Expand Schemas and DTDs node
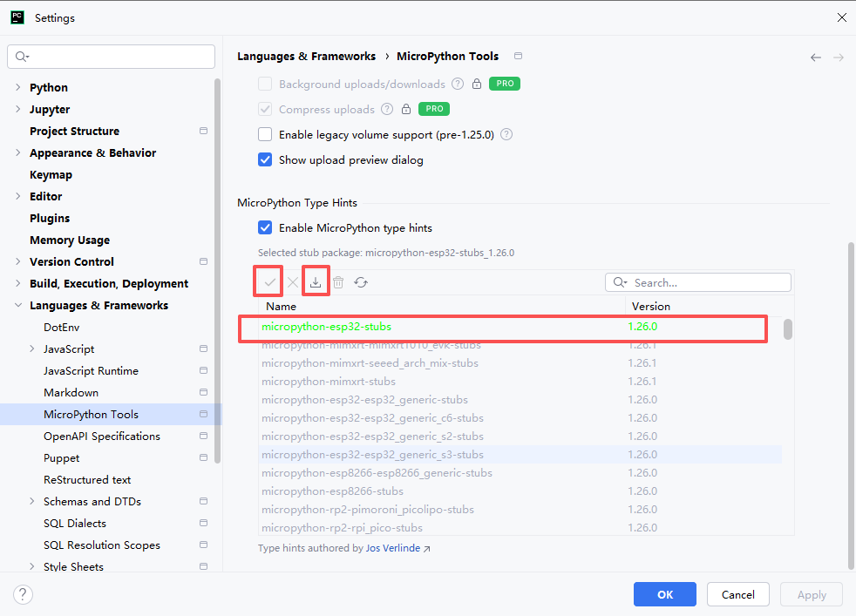Viewport: 856px width, 616px height. (x=31, y=501)
